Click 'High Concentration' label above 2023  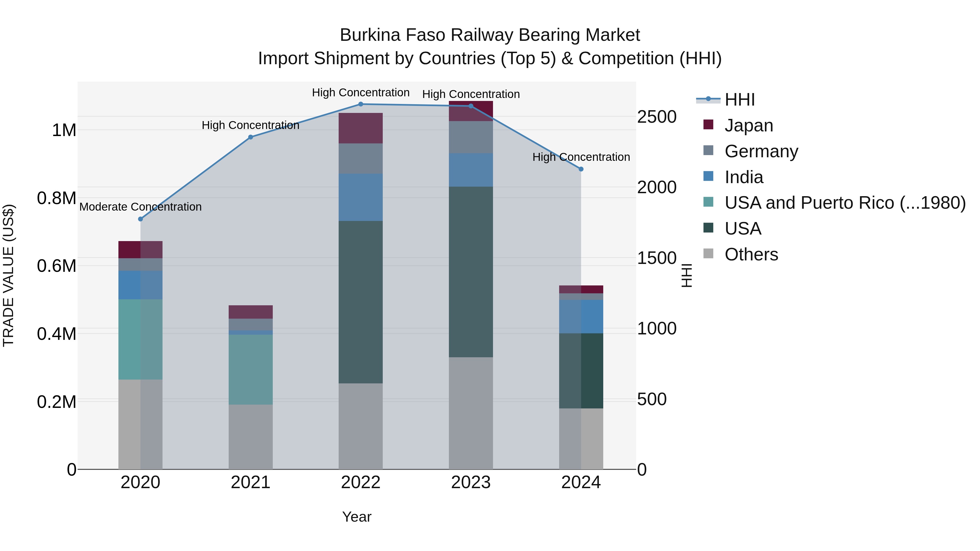point(471,94)
